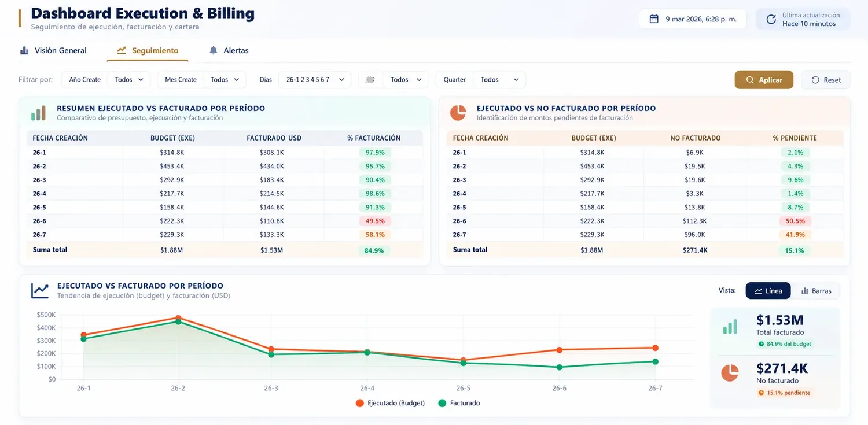868x425 pixels.
Task: Click the orange 58.1% facturación badge
Action: 375,235
